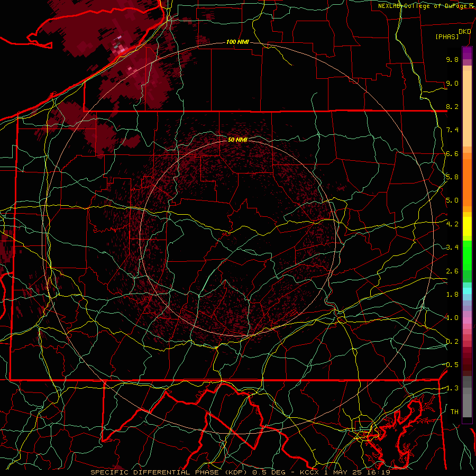Click the 100 NMI range ring label
Image resolution: width=476 pixels, height=476 pixels.
click(x=237, y=42)
